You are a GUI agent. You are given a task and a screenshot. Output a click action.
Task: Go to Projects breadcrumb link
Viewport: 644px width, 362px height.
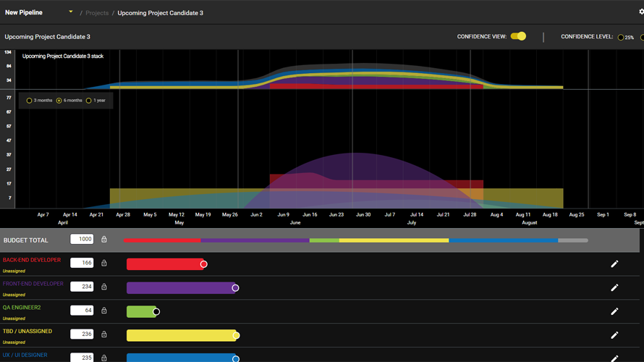(97, 13)
